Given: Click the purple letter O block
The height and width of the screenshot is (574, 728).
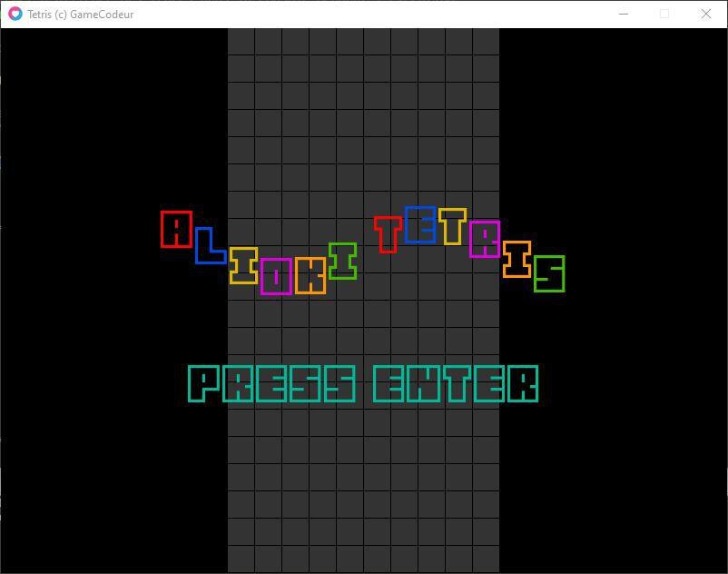Looking at the screenshot, I should (x=276, y=276).
